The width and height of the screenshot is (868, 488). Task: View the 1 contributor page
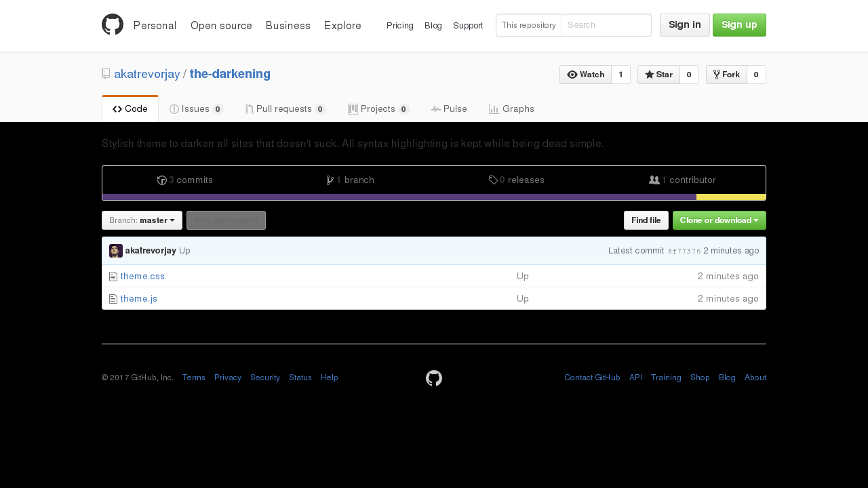tap(682, 180)
